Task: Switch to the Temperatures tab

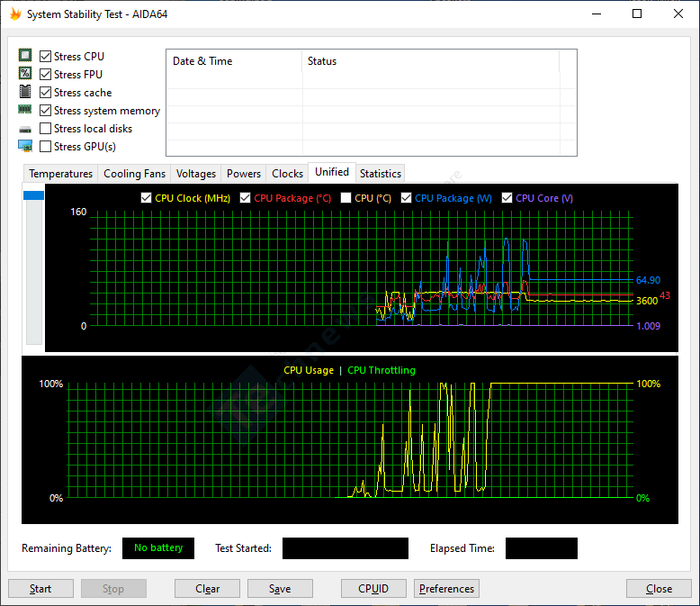Action: coord(60,174)
